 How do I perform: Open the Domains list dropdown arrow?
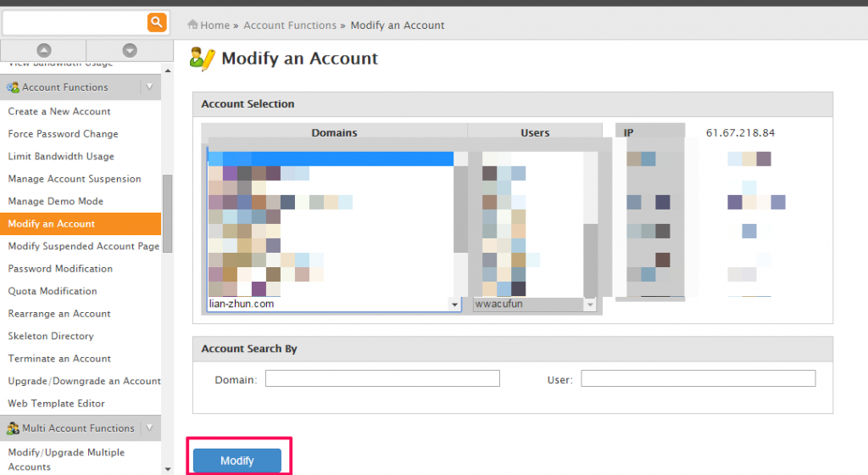pyautogui.click(x=454, y=305)
